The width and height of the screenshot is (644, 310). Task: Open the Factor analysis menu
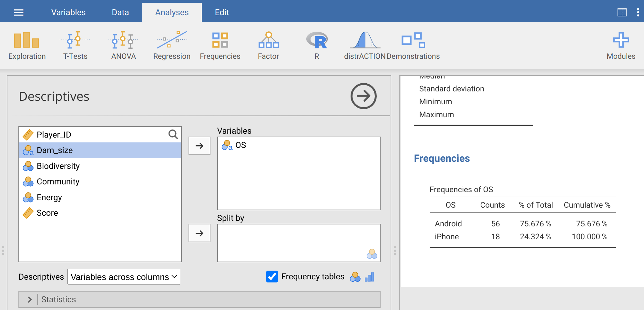pyautogui.click(x=268, y=46)
